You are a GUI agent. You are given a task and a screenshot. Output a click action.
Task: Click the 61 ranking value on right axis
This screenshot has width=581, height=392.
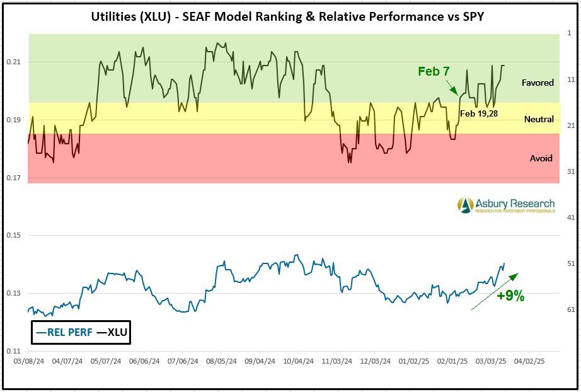tap(570, 309)
